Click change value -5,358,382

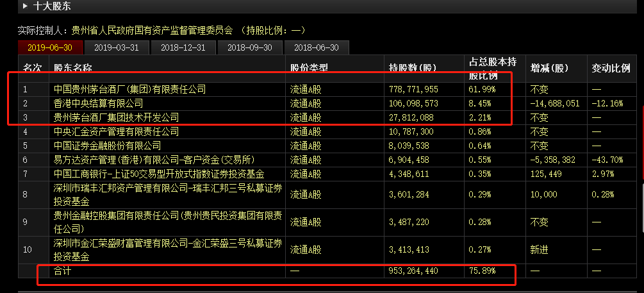(x=552, y=160)
